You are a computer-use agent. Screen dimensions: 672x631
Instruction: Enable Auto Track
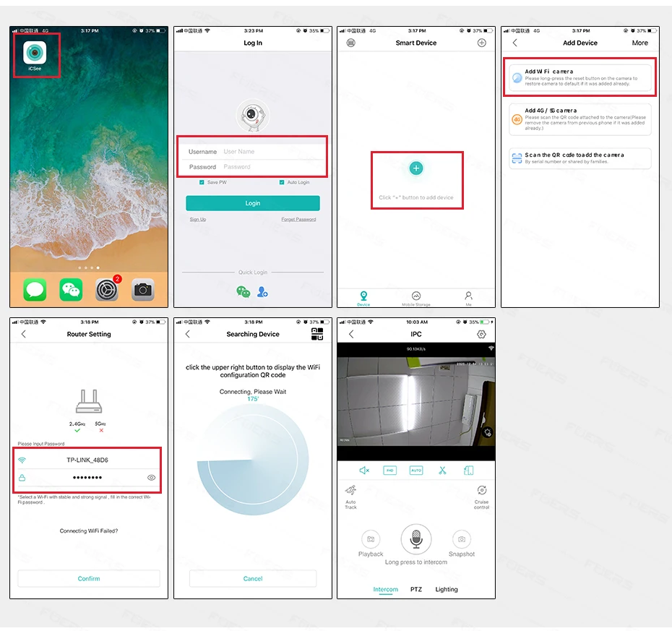(350, 497)
